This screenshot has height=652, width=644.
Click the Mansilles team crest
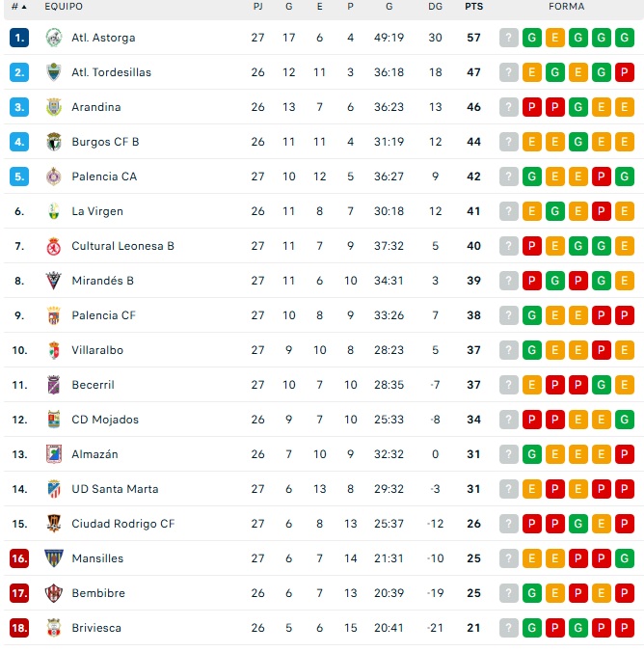click(53, 558)
